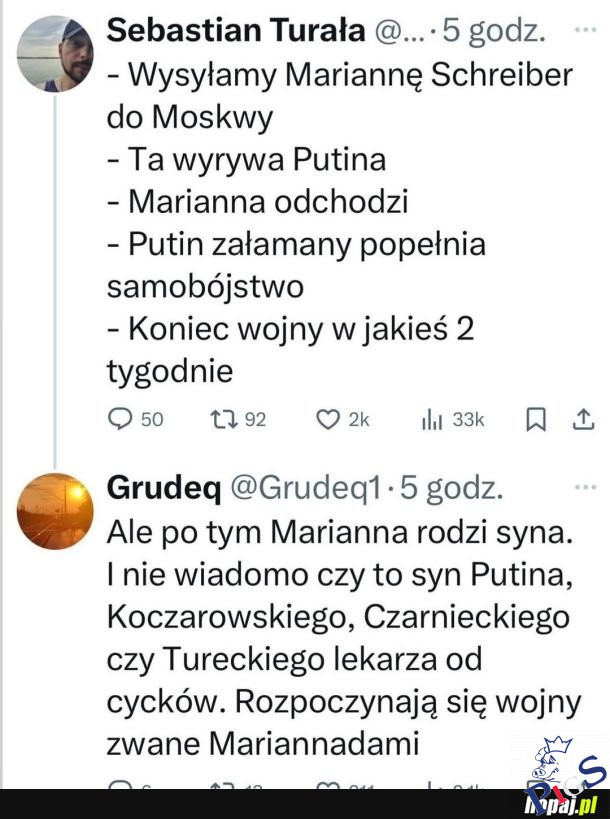610x819 pixels.
Task: Like the tweet with 2k likes
Action: [x=327, y=420]
